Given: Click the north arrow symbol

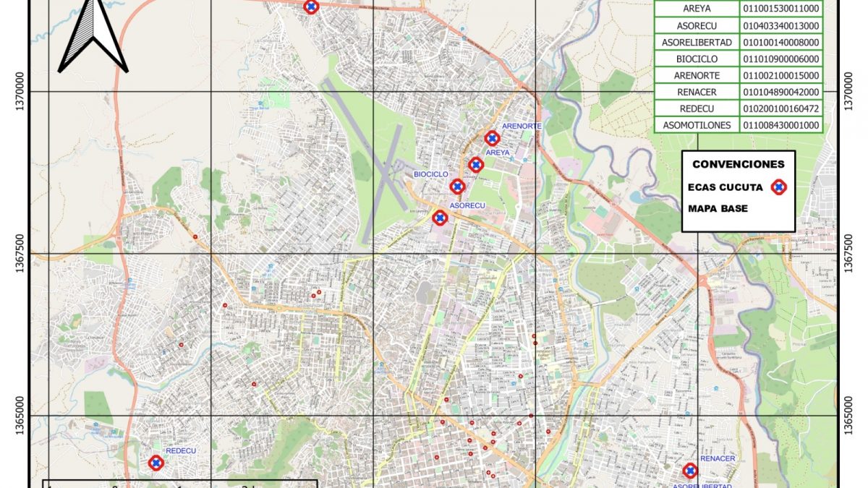Looking at the screenshot, I should [x=93, y=35].
